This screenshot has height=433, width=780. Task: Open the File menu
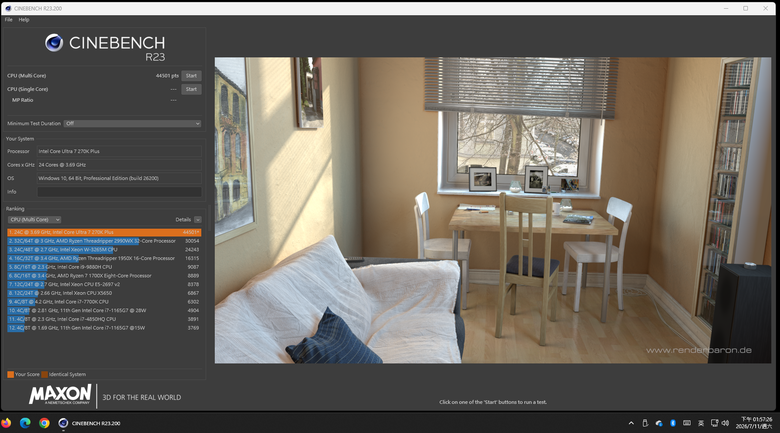[x=8, y=20]
